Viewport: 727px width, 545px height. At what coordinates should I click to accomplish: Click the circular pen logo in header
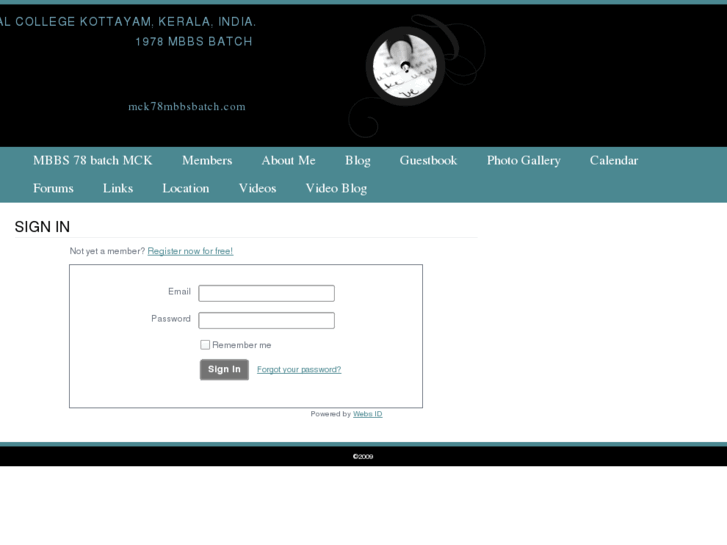[405, 66]
